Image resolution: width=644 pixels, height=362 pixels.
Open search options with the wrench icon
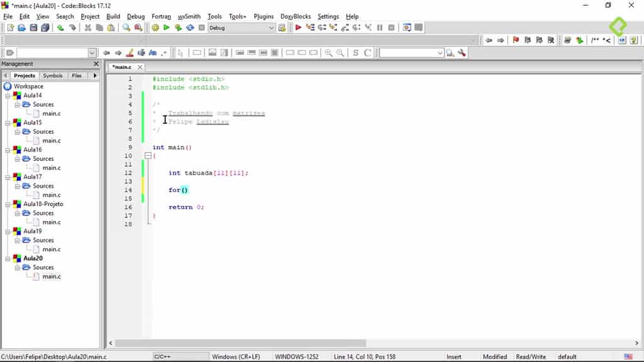tap(462, 53)
